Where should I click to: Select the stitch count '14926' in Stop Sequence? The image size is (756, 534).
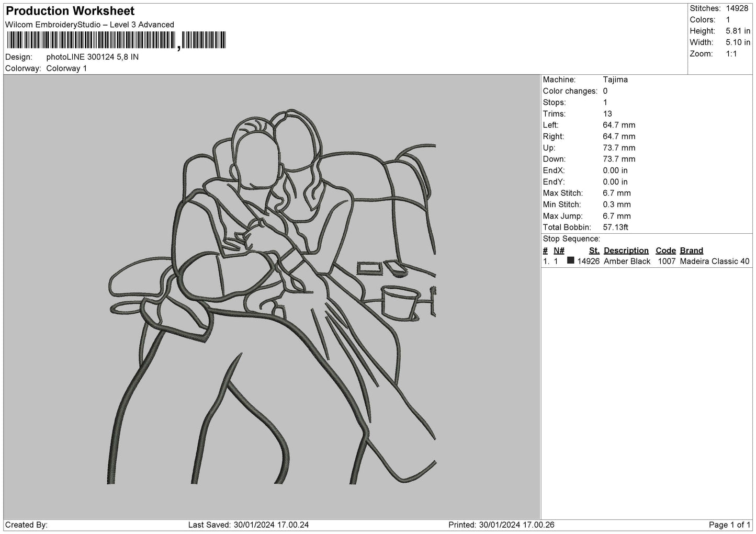589,262
